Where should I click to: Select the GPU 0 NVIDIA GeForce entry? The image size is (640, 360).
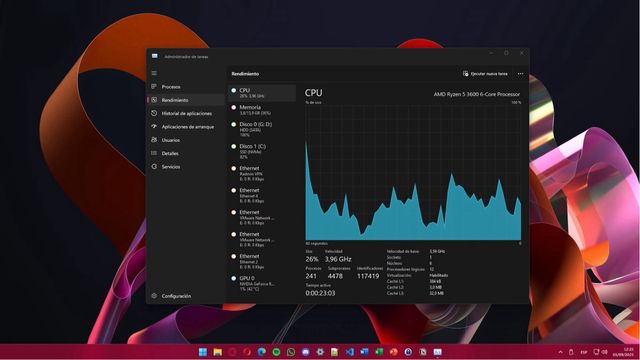tap(262, 284)
